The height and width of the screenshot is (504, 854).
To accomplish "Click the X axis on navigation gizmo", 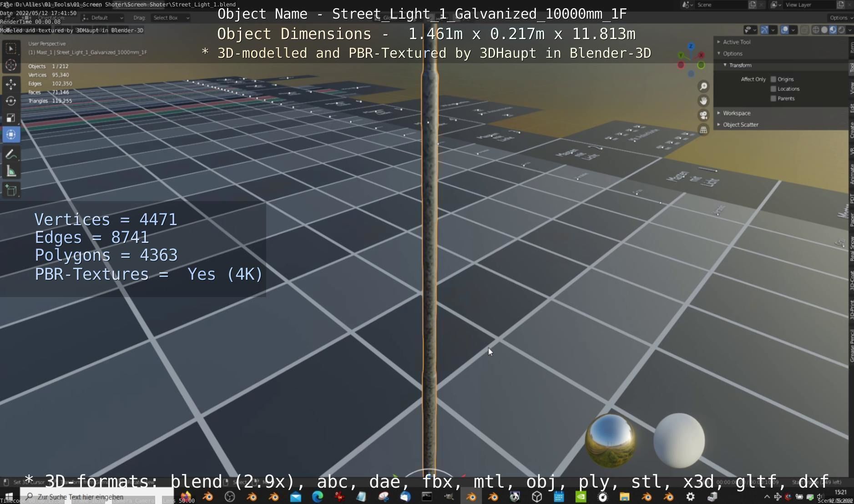I will 701,55.
